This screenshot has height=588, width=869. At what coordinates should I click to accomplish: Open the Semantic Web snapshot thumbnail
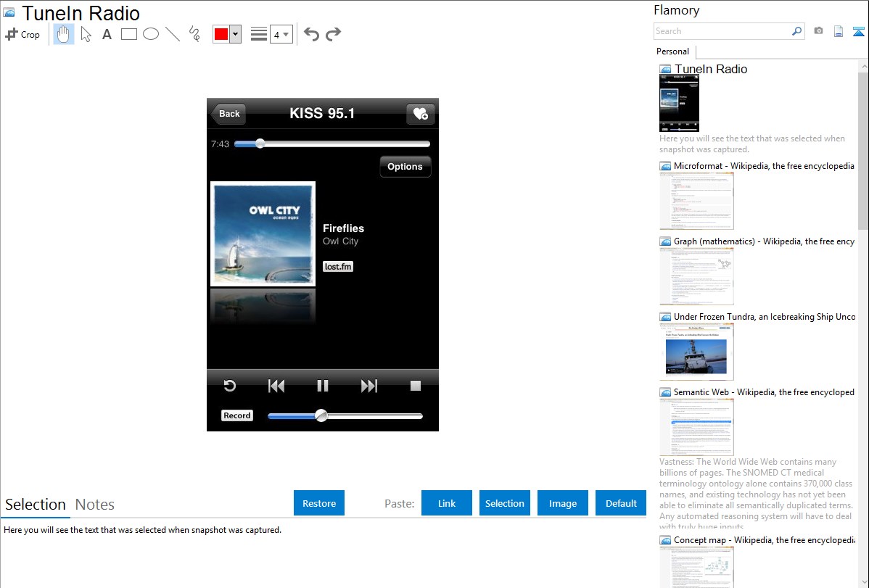tap(696, 427)
